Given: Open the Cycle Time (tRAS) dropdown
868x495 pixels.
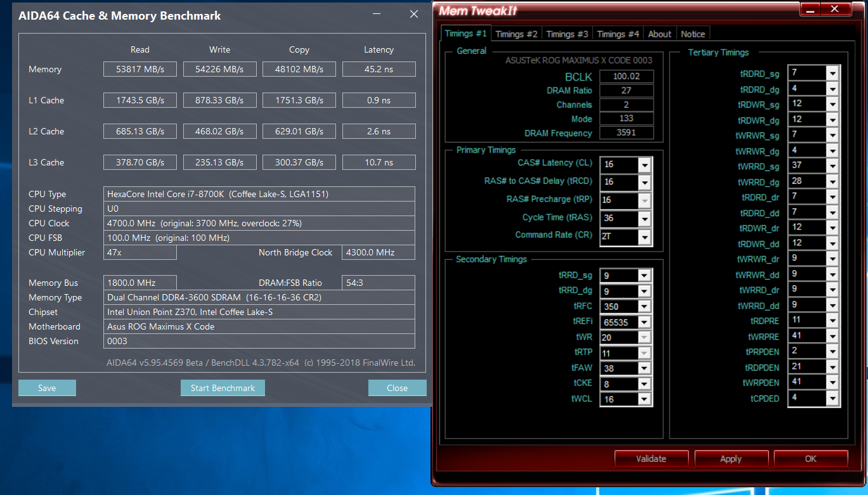Looking at the screenshot, I should pyautogui.click(x=645, y=219).
